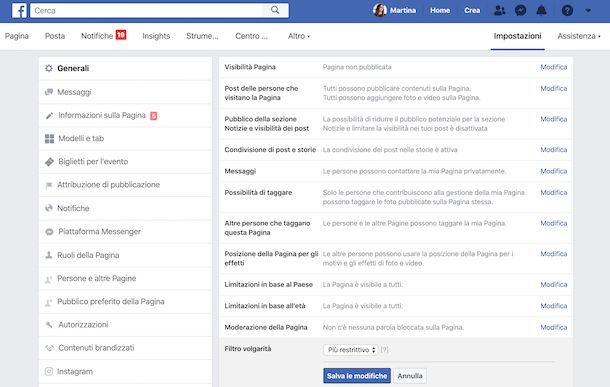Click the Biglietti per l'evento ticket icon
The width and height of the screenshot is (610, 387).
coord(49,162)
